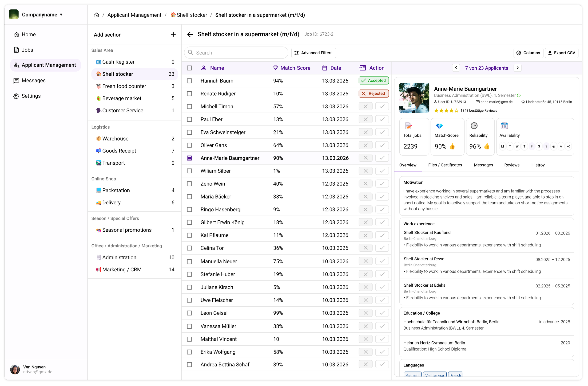Go to next applicant with right chevron
Viewport: 588px width, 386px height.
tap(517, 68)
